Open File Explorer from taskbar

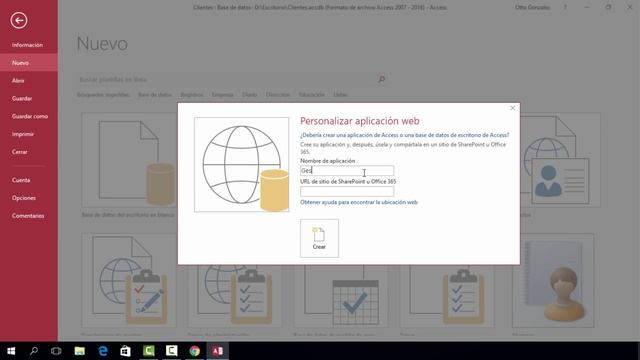tap(80, 351)
